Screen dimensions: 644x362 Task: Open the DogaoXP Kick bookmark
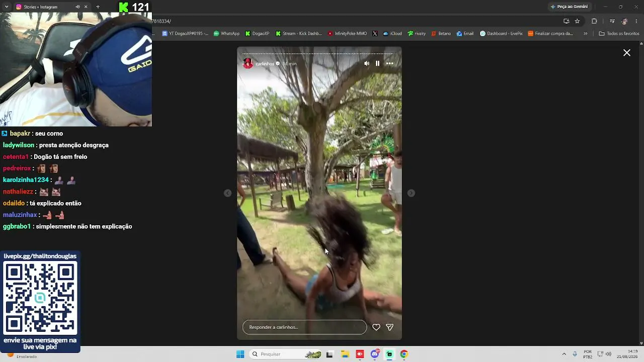(x=257, y=34)
